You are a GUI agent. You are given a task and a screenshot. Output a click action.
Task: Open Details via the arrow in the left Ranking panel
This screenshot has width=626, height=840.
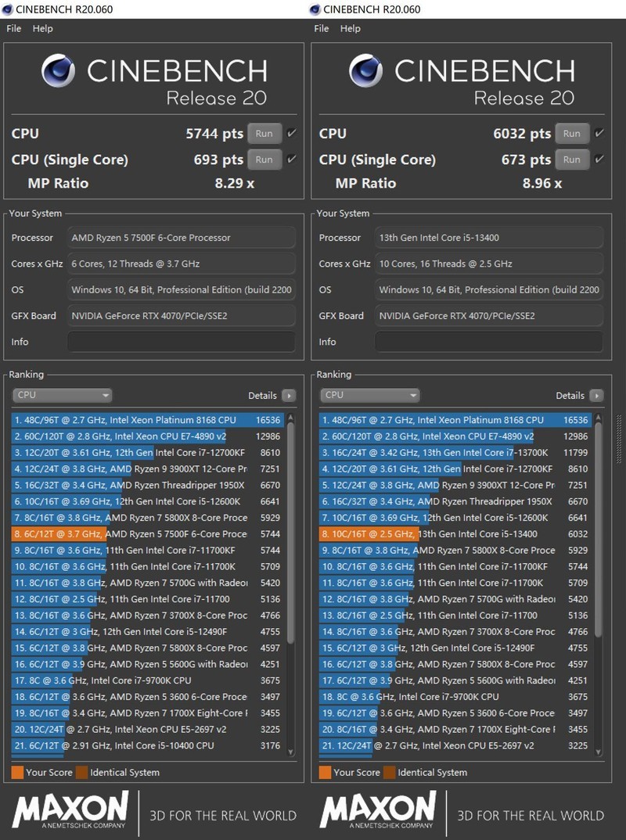pos(290,396)
